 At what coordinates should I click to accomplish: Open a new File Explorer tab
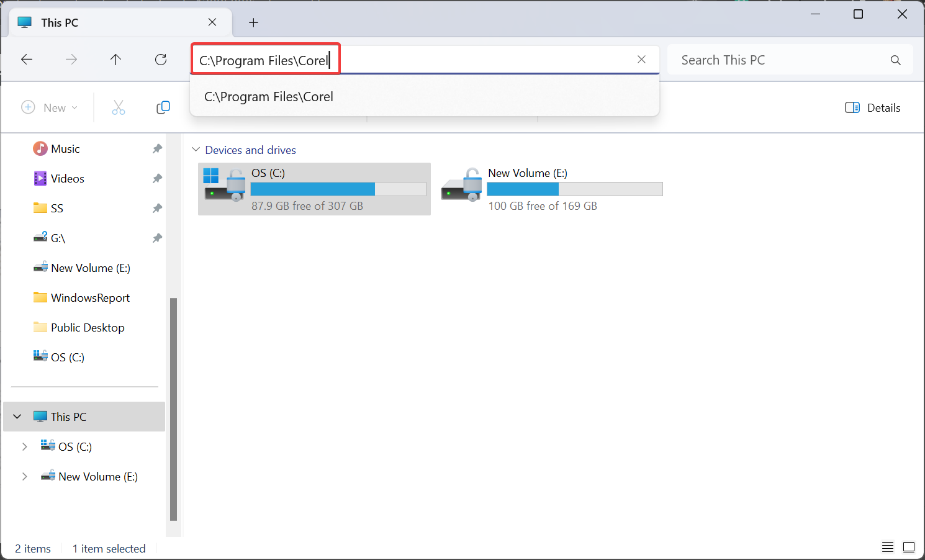(x=253, y=22)
